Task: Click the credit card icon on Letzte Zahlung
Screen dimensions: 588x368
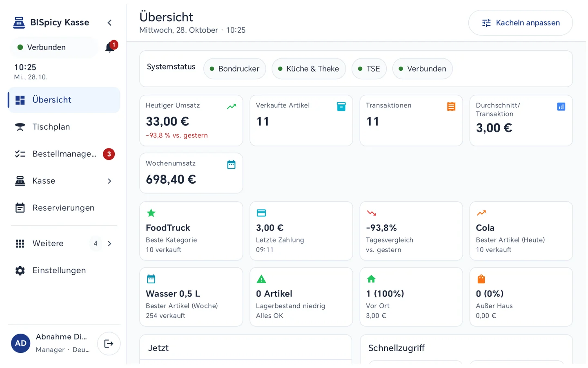Action: point(261,213)
